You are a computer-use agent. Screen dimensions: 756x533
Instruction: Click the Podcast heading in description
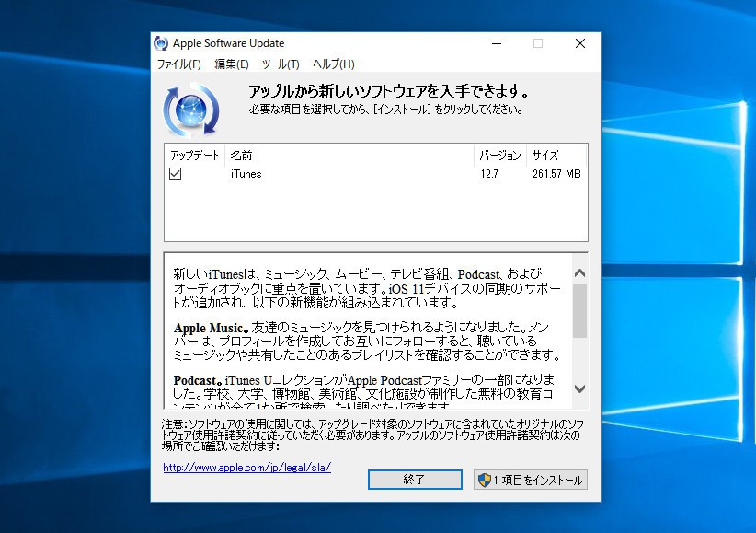[198, 380]
